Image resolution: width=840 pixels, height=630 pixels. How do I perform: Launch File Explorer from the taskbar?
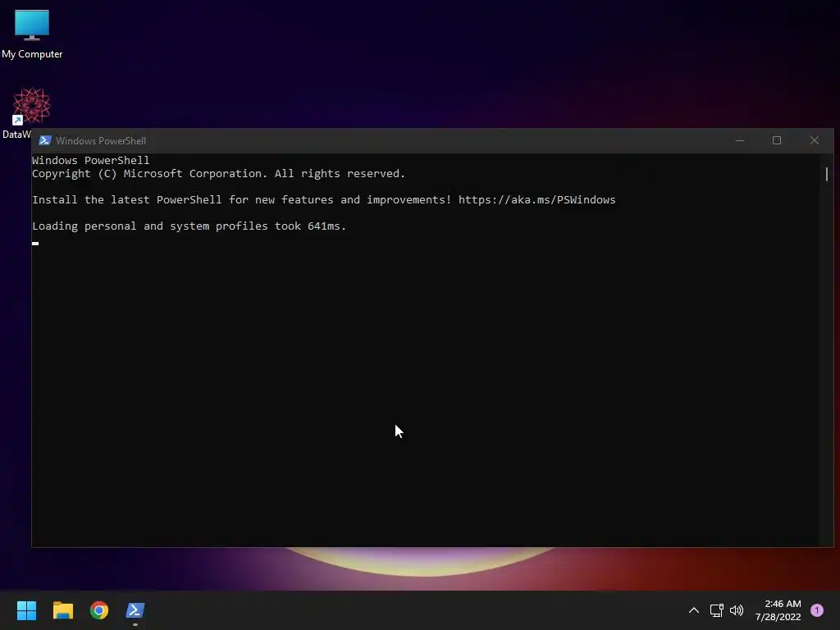(62, 610)
